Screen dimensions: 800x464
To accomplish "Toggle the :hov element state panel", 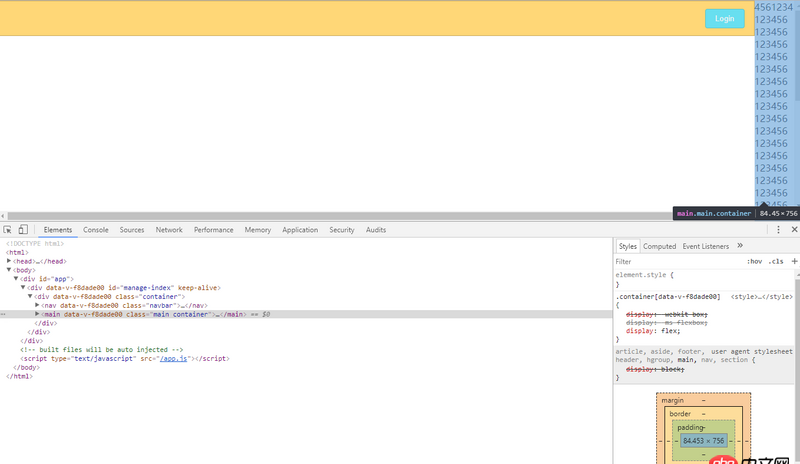I will (754, 261).
